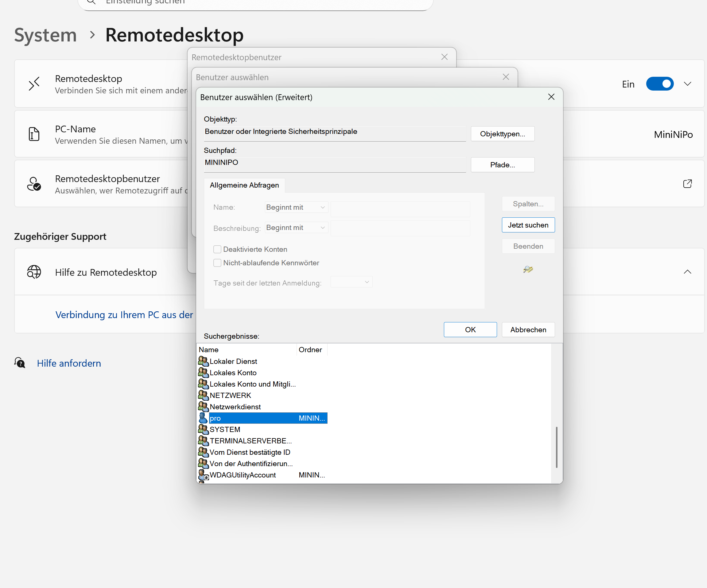Follow the Hilfe anfordern link

(69, 363)
